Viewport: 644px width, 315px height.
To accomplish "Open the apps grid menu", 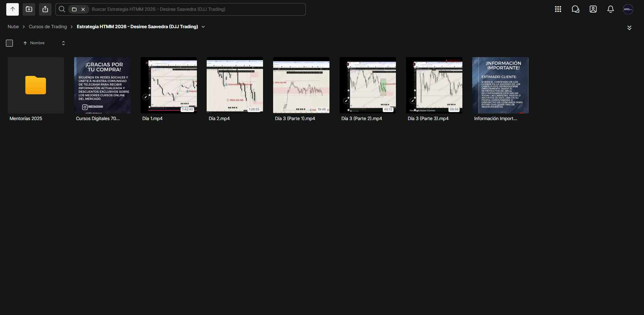I will pyautogui.click(x=558, y=9).
